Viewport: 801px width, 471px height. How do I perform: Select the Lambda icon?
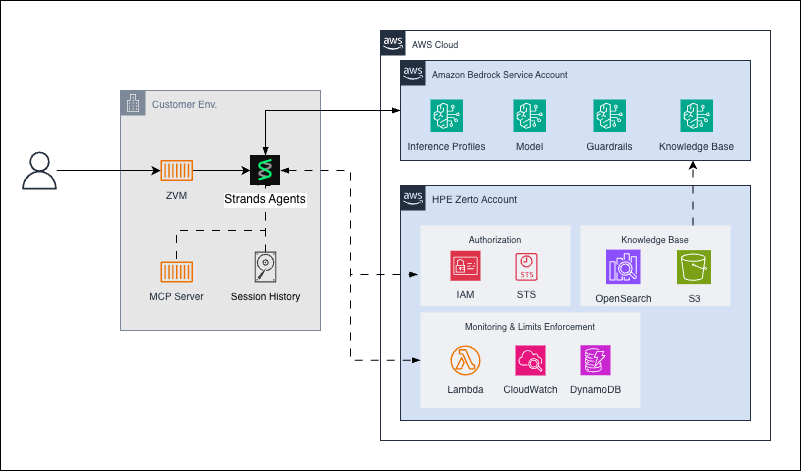tap(465, 360)
